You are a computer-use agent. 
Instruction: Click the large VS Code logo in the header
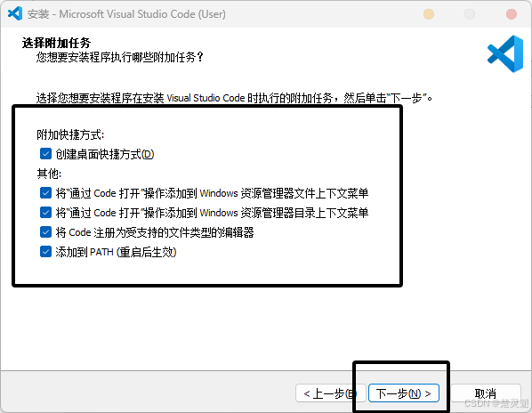(505, 53)
